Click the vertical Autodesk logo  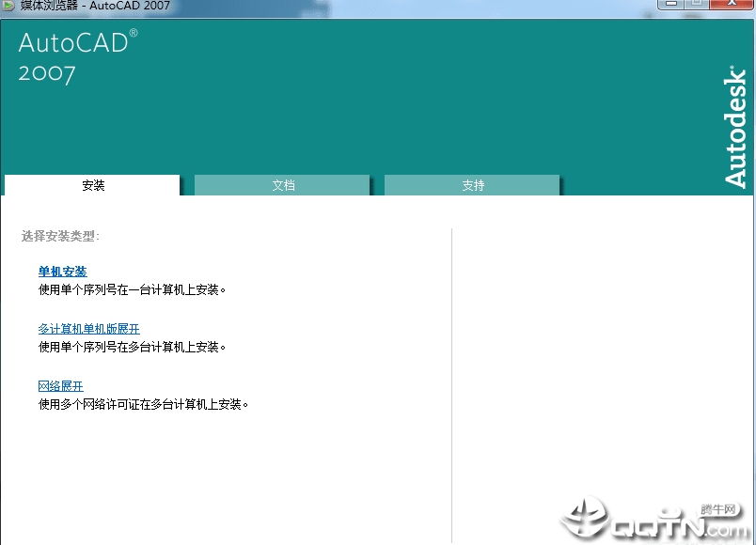tap(735, 127)
